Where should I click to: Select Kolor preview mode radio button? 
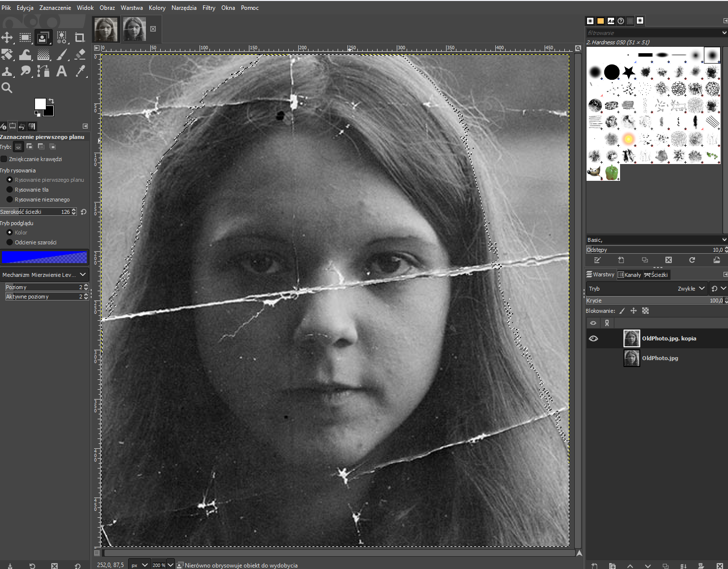pyautogui.click(x=9, y=233)
